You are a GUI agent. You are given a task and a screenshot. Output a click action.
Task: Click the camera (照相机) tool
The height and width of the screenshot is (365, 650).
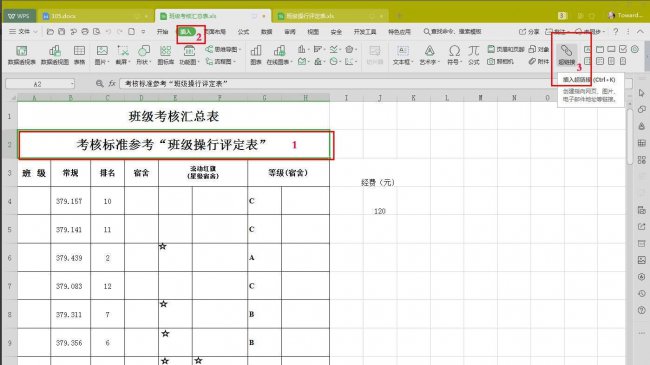point(500,61)
